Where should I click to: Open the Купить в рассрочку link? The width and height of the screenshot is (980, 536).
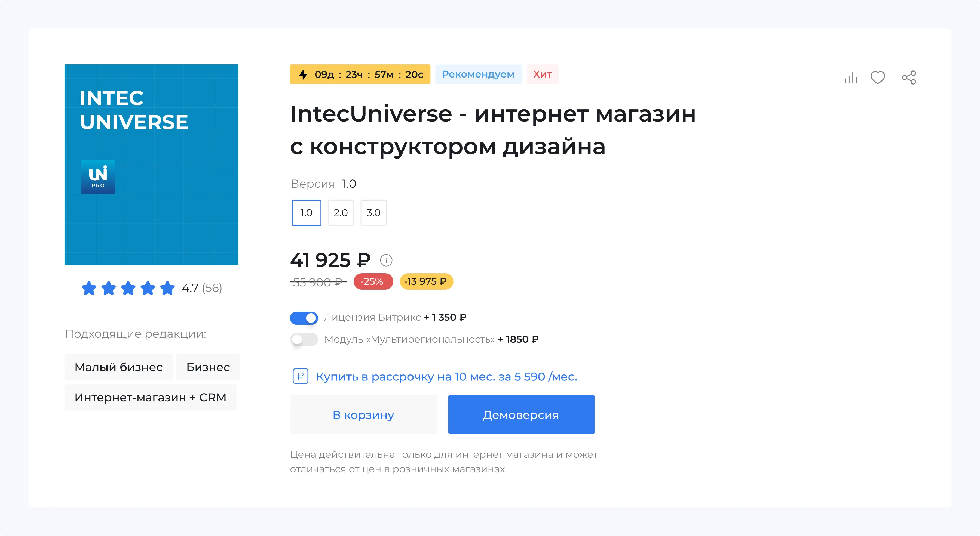[447, 377]
